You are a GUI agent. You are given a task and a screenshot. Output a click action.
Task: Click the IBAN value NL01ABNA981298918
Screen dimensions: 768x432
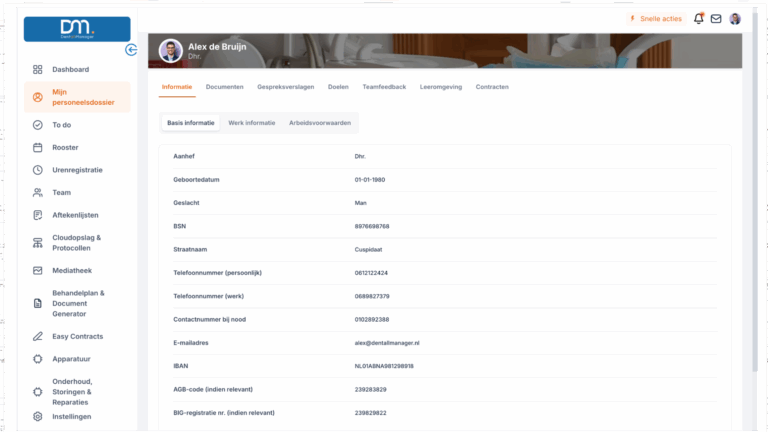click(x=384, y=366)
